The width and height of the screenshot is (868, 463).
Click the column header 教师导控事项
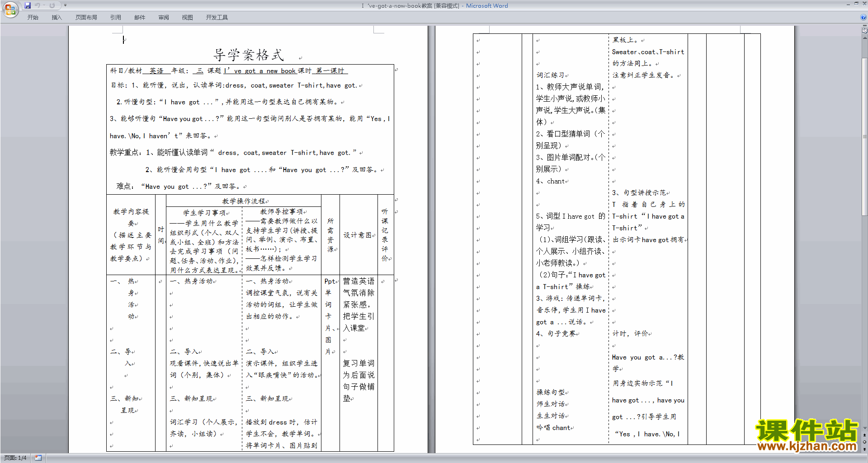[x=282, y=211]
